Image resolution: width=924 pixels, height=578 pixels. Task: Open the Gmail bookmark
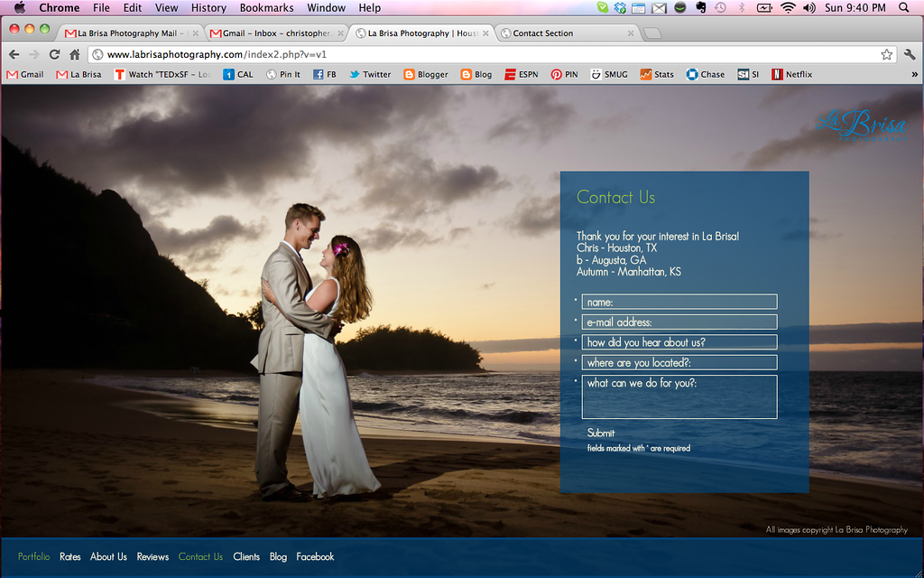click(x=25, y=74)
